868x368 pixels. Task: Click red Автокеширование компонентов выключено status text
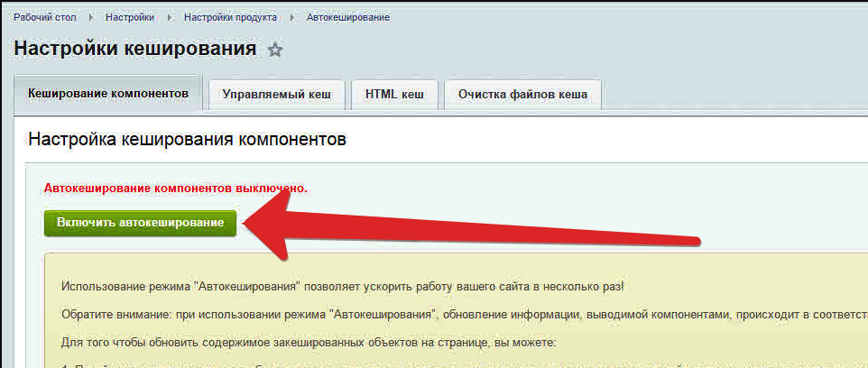(x=176, y=189)
